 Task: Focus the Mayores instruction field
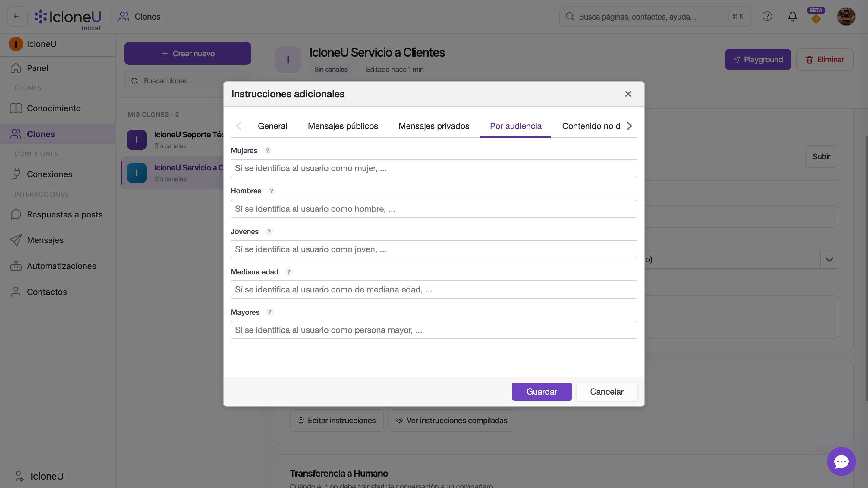click(434, 330)
